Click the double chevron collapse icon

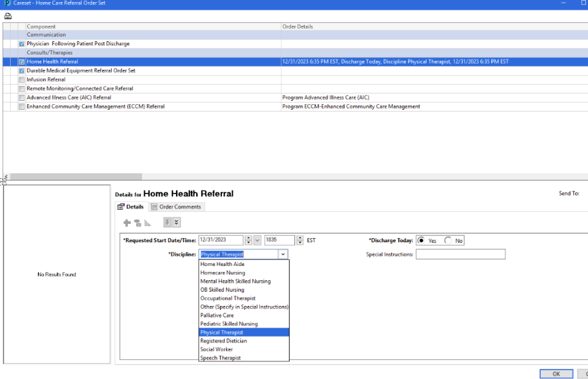(176, 223)
